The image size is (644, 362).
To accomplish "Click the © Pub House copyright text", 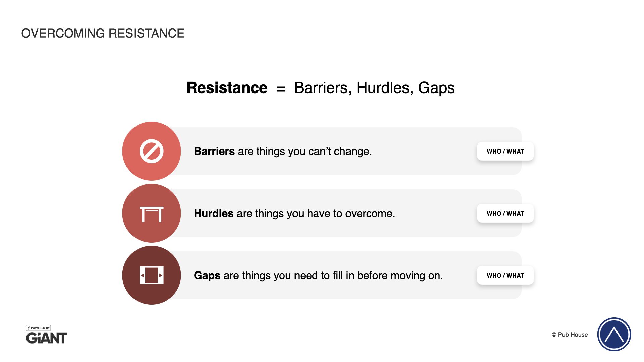I will pos(570,335).
